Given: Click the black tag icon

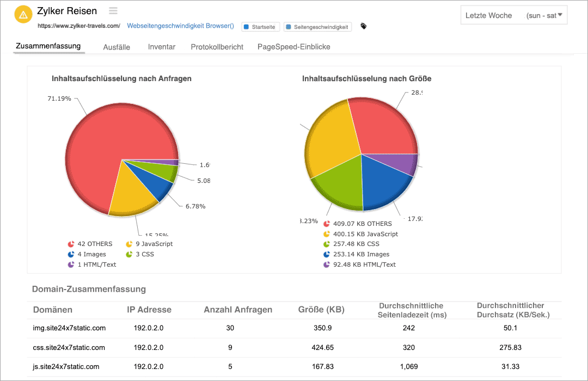Looking at the screenshot, I should pos(364,26).
